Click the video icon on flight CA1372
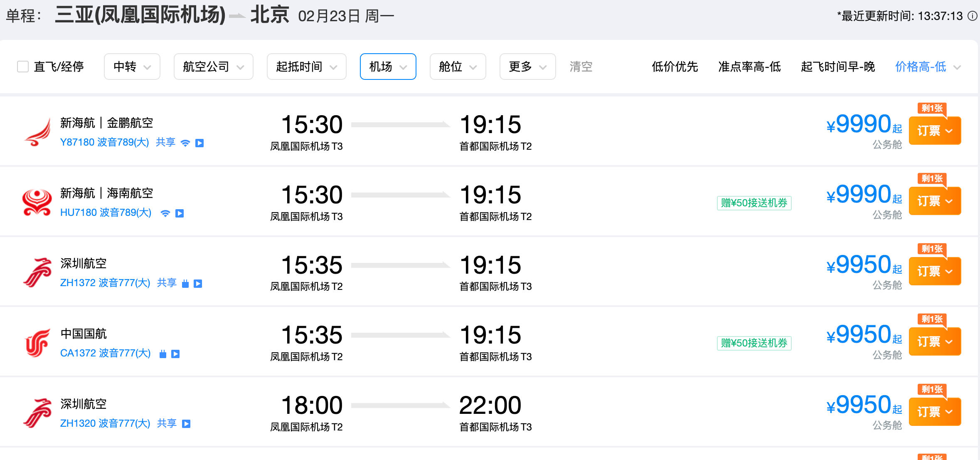980x460 pixels. [x=176, y=354]
